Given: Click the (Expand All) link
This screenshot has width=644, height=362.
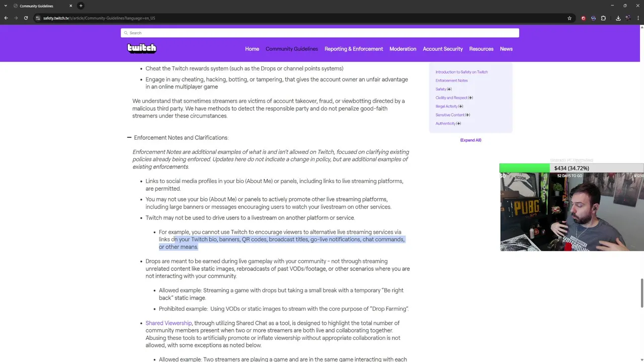Looking at the screenshot, I should pyautogui.click(x=470, y=140).
